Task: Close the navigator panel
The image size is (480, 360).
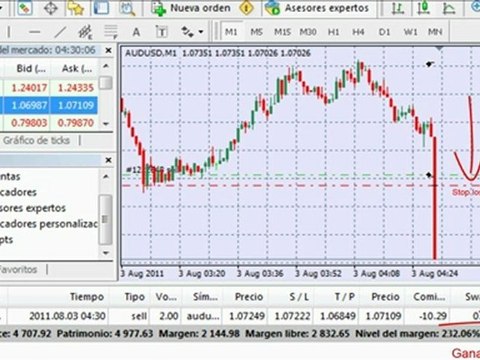Action: tap(108, 160)
